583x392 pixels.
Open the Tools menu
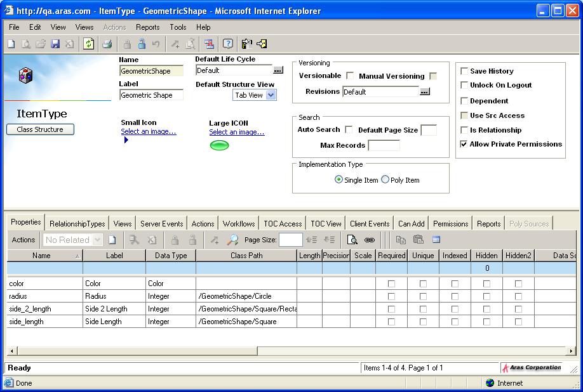click(x=178, y=27)
